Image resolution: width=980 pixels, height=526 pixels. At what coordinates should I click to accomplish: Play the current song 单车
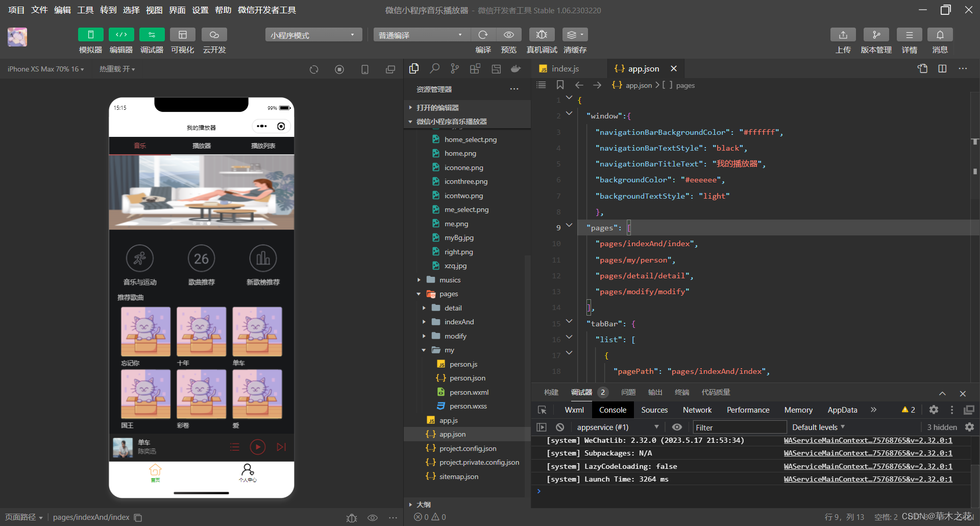(258, 447)
